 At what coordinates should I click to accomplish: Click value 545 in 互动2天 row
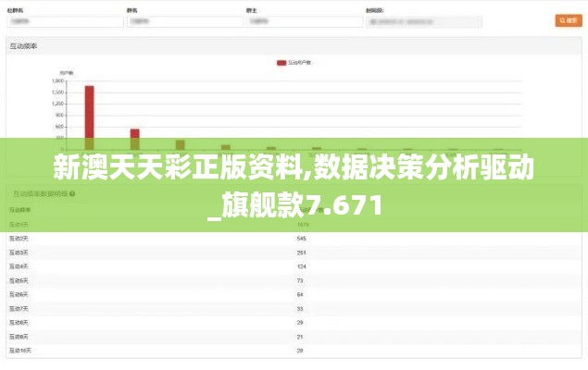(301, 239)
